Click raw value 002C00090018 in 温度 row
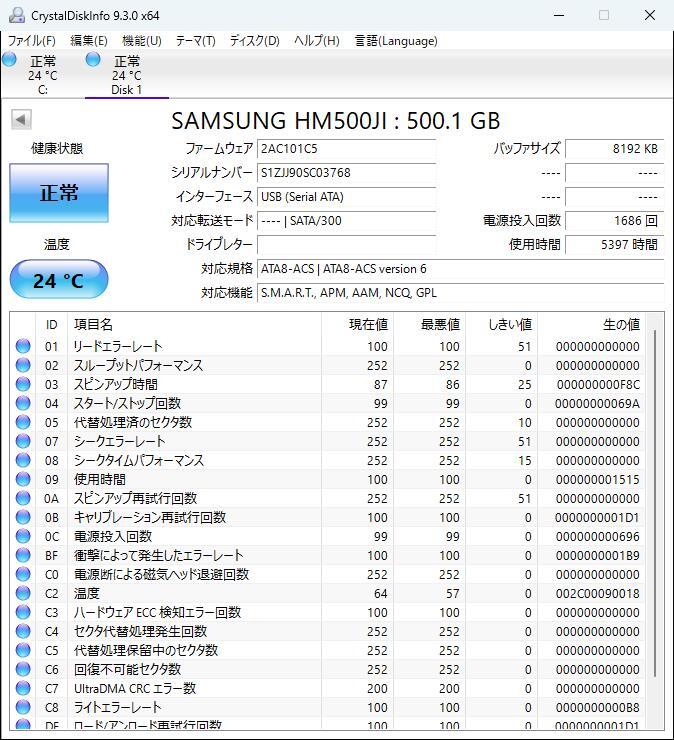 598,594
